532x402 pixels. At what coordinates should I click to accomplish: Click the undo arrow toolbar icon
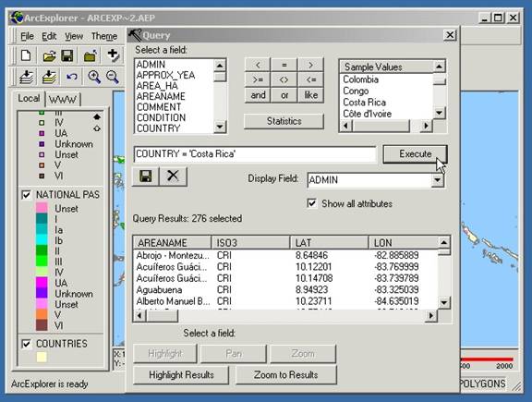pyautogui.click(x=72, y=77)
